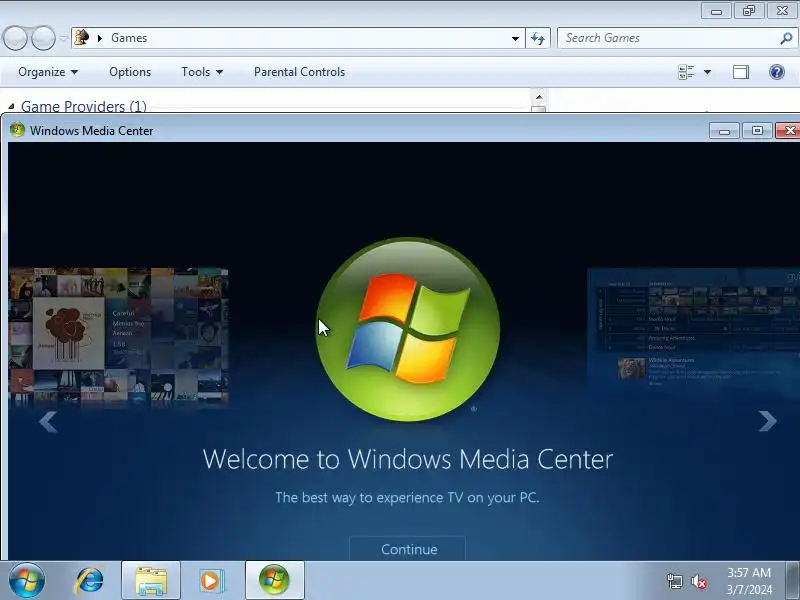
Task: Open the view options dropdown arrow
Action: tap(708, 72)
